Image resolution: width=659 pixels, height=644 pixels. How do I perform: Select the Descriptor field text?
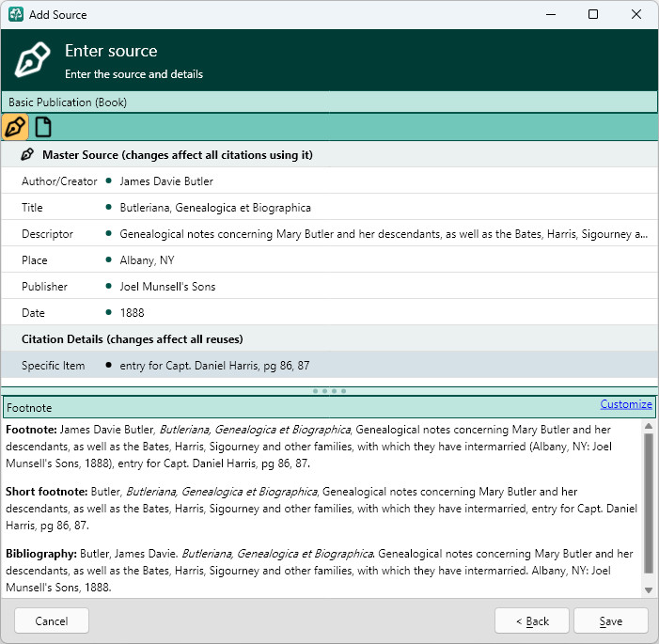384,234
